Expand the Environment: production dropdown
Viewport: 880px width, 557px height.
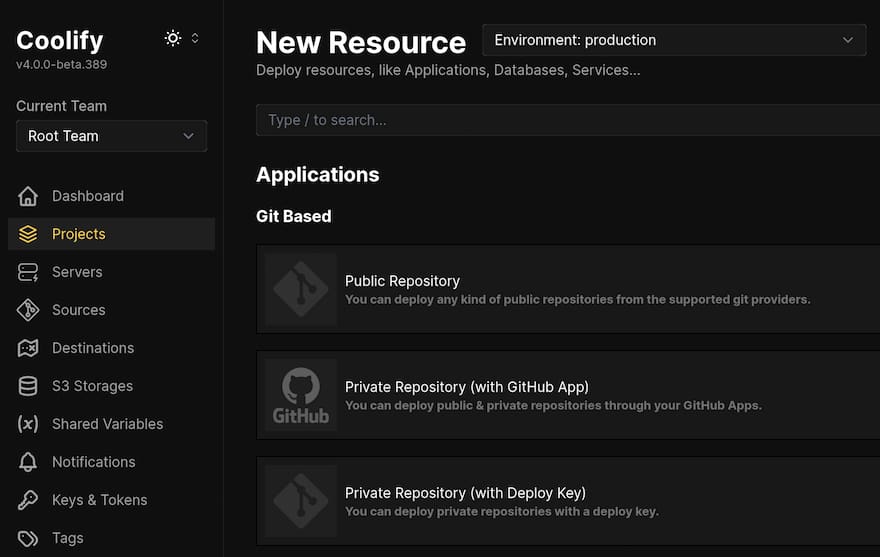point(674,40)
